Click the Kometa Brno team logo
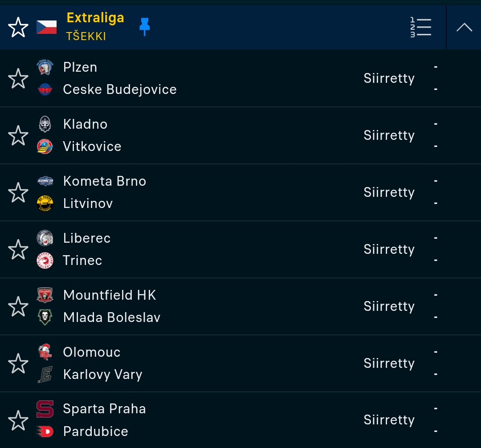 click(45, 181)
